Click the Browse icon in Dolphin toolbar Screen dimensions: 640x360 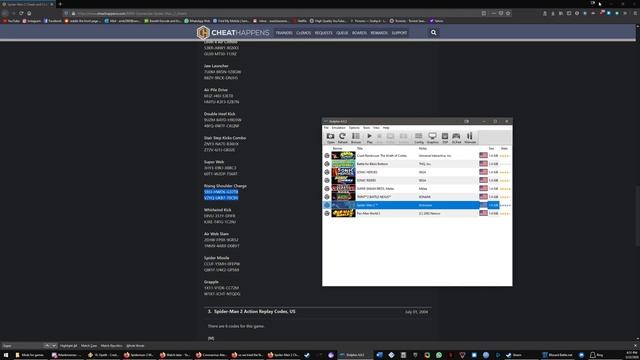tap(356, 138)
